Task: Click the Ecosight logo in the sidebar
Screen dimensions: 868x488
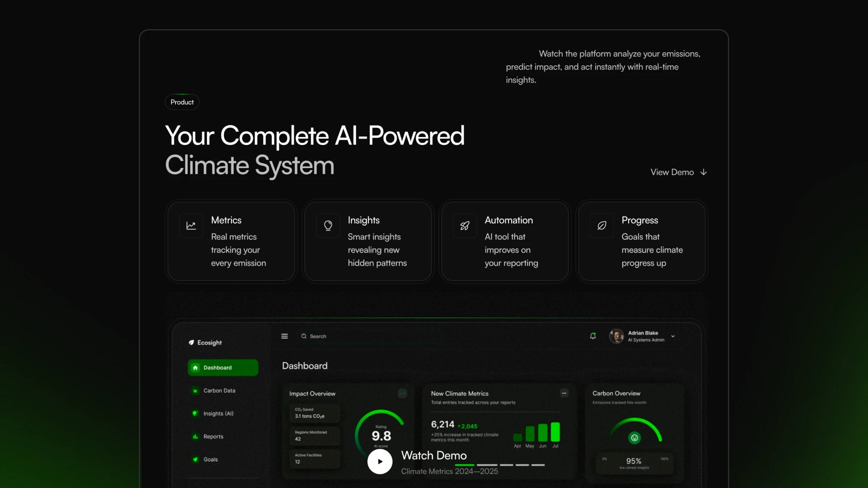Action: click(x=205, y=342)
